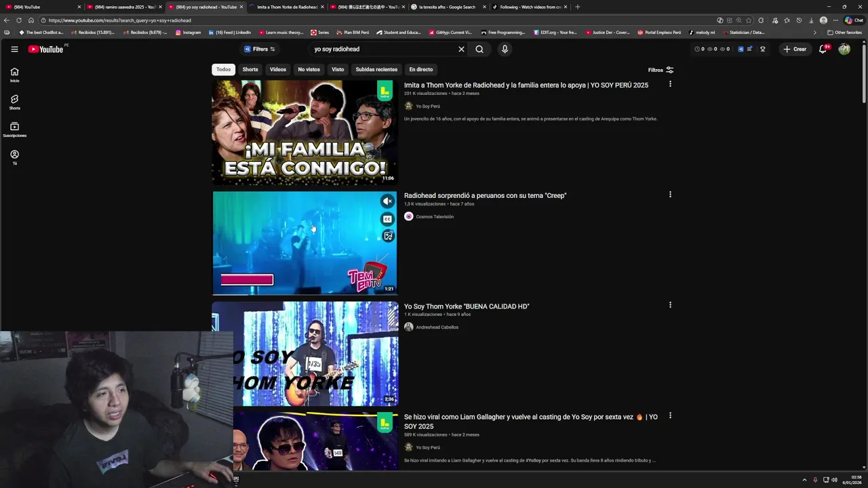Select the Videos filter chip
Viewport: 868px width, 488px height.
pos(278,69)
